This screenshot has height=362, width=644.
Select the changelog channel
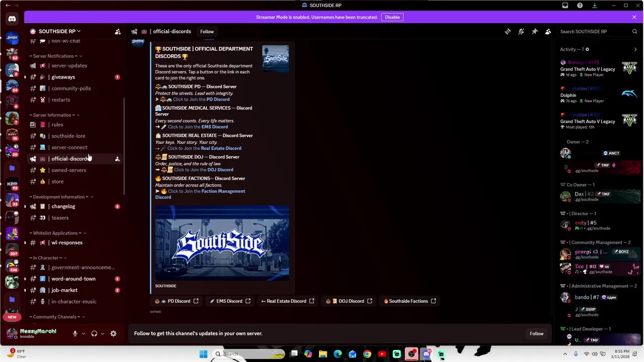tap(74, 207)
